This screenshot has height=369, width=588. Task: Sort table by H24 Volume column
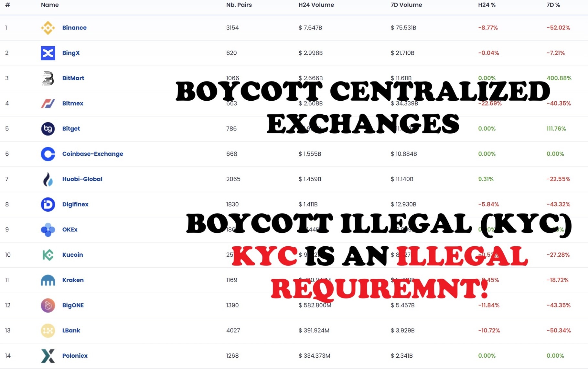316,5
